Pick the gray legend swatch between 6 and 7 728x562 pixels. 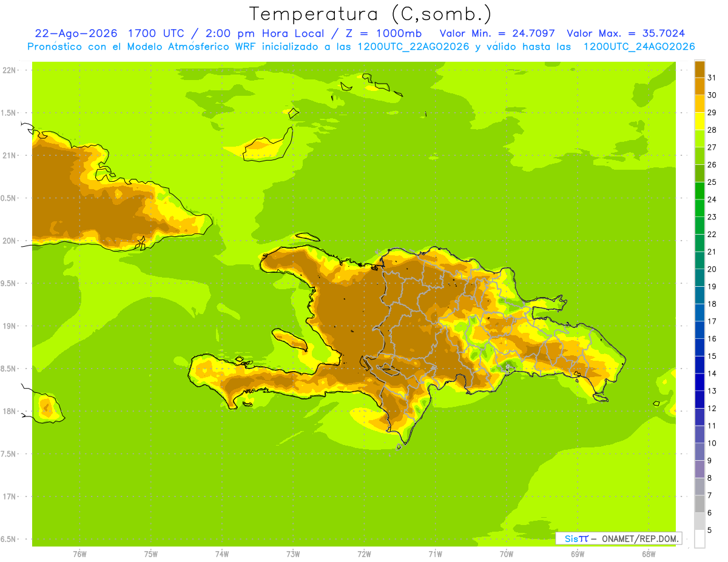(699, 504)
